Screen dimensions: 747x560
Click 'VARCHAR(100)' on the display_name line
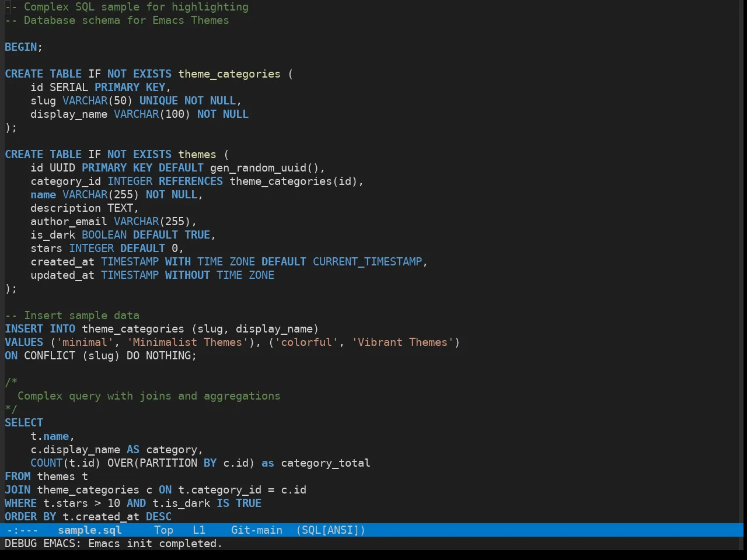point(152,114)
